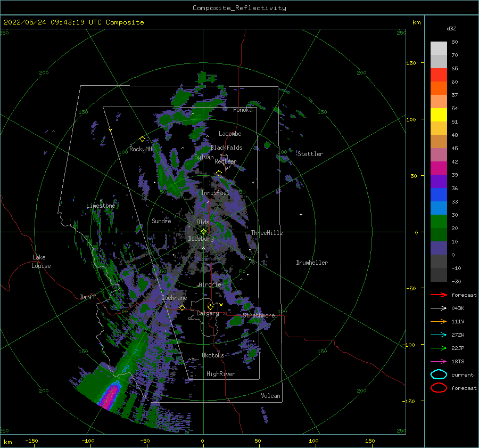
Task: Click the 150 value on right vertical axis
Action: (411, 63)
